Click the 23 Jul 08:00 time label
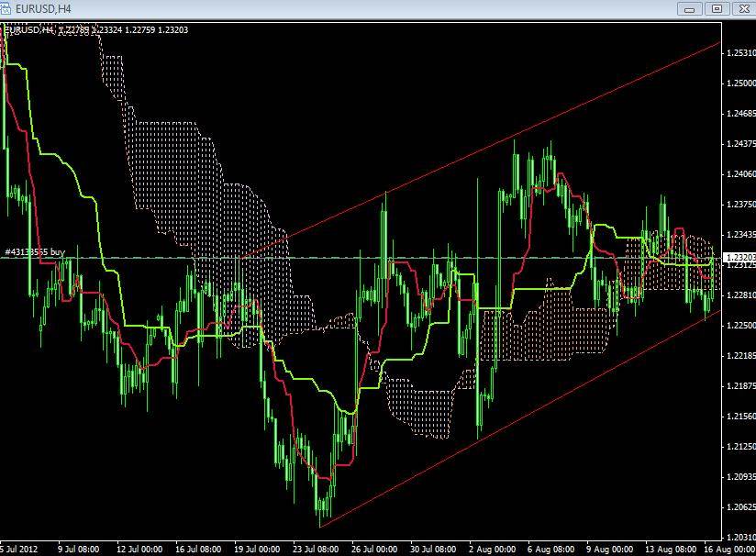This screenshot has height=556, width=756. click(316, 550)
